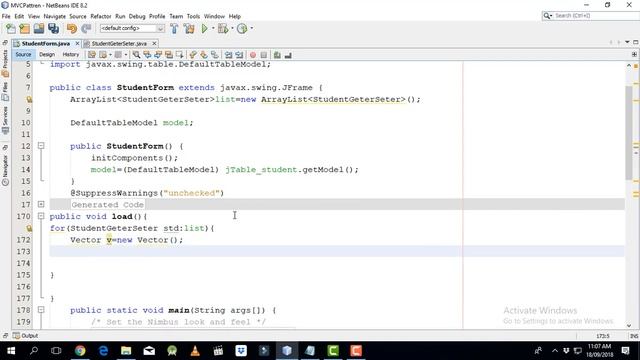Click the Build Project hammer icon

174,29
